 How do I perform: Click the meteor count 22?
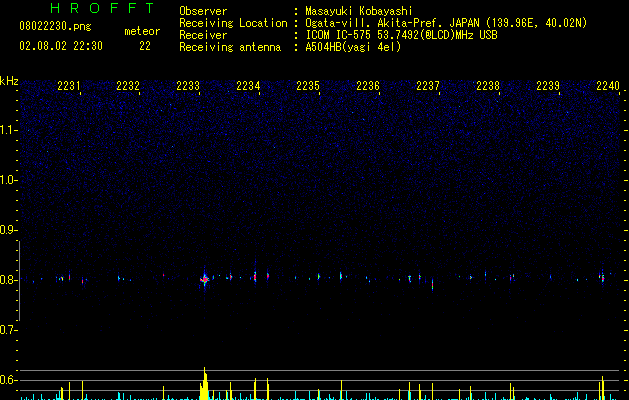point(145,46)
